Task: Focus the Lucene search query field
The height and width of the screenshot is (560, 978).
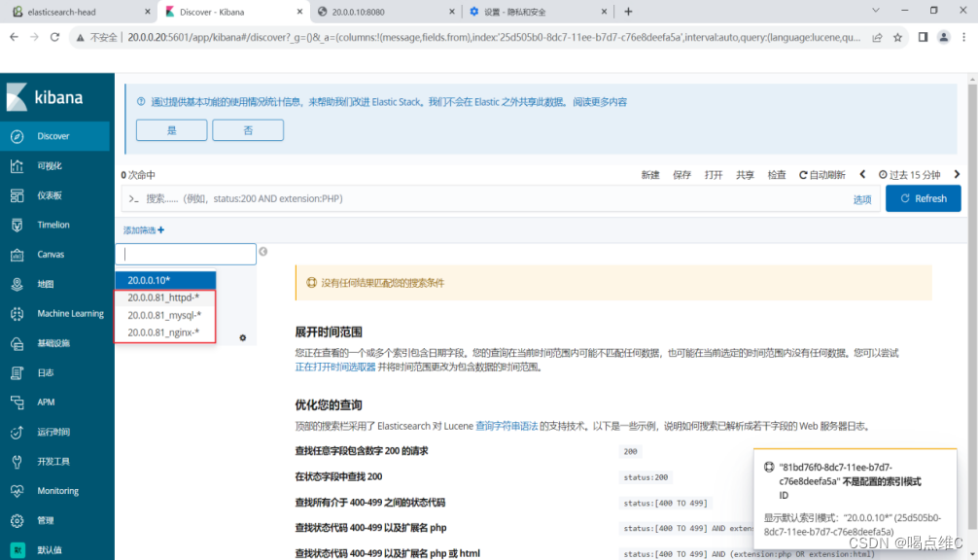Action: (486, 199)
